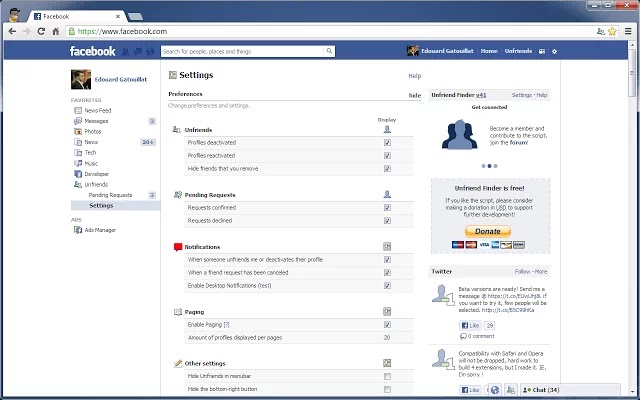Image resolution: width=640 pixels, height=400 pixels.
Task: Bookmark page with the star icon
Action: pyautogui.click(x=612, y=31)
